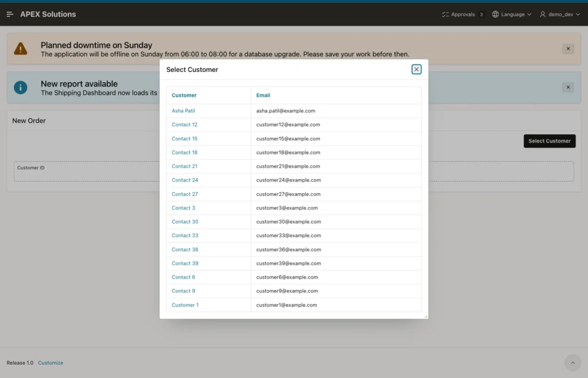Click the blue info circle icon
Screen dimensions: 588x378
[21, 87]
